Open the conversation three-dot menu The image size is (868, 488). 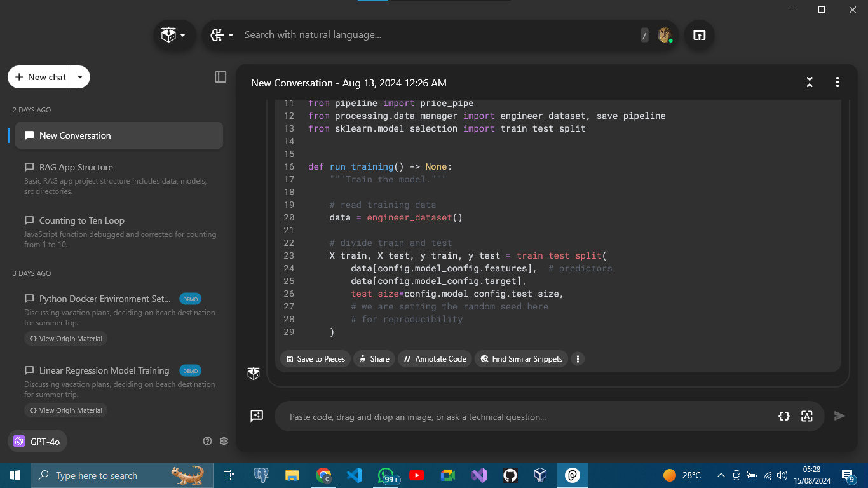pyautogui.click(x=837, y=82)
